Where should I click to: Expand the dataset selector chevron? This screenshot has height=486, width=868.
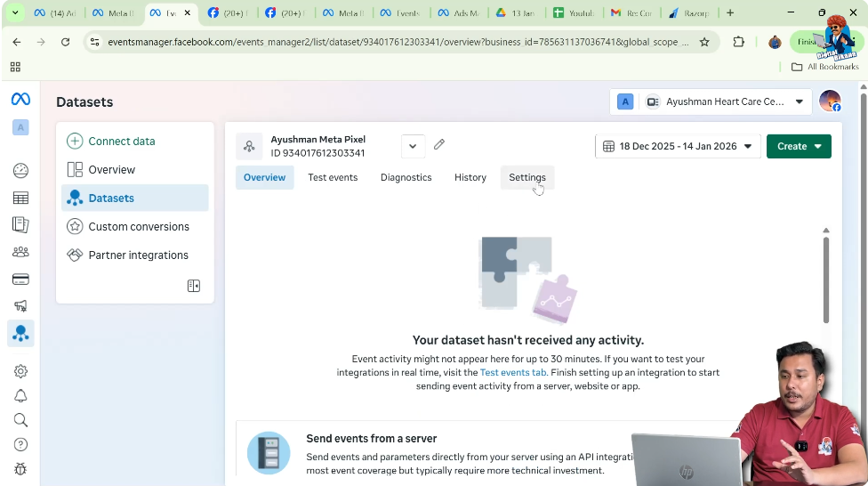pyautogui.click(x=413, y=146)
